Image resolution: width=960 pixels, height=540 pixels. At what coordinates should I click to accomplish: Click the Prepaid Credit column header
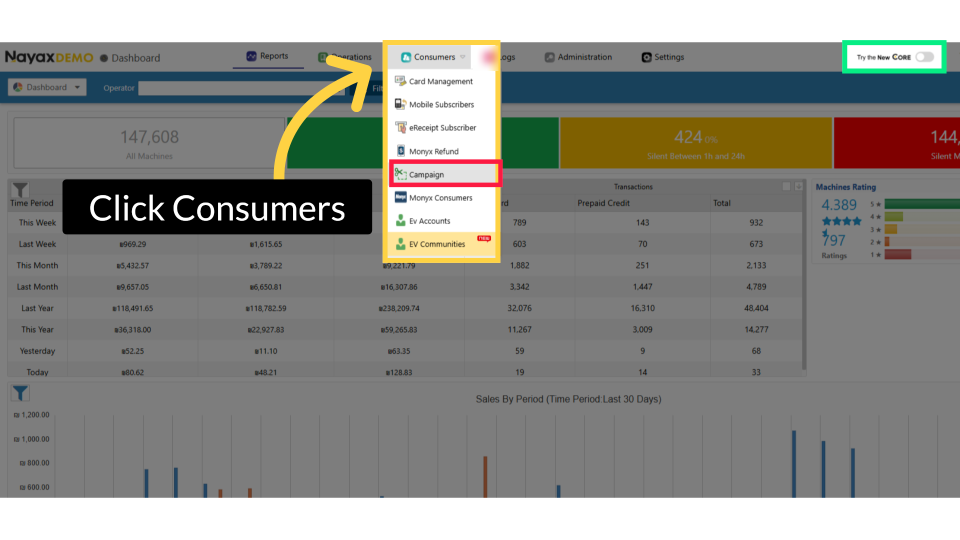coord(604,203)
